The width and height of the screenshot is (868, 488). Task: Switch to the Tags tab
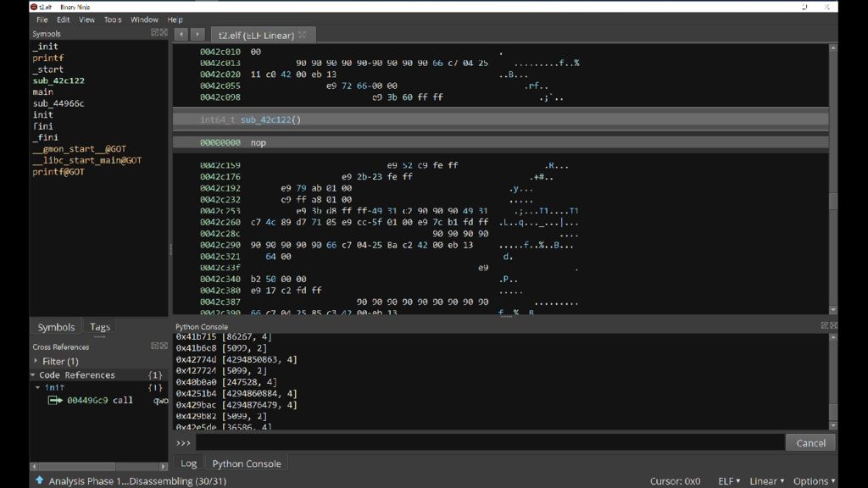(100, 327)
